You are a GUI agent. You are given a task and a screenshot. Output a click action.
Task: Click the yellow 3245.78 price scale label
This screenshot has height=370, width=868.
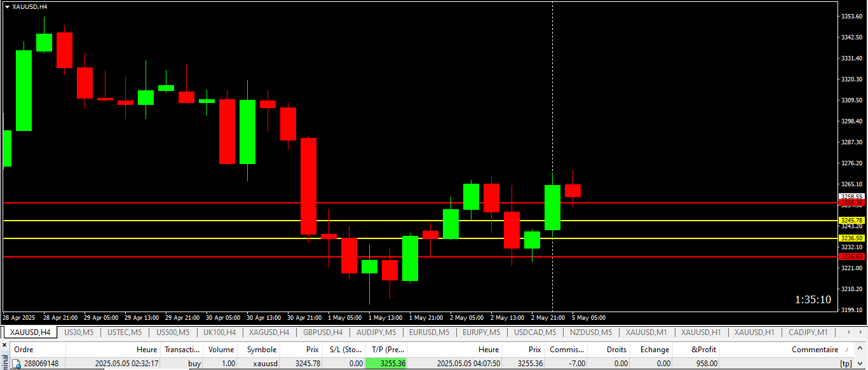(x=852, y=220)
